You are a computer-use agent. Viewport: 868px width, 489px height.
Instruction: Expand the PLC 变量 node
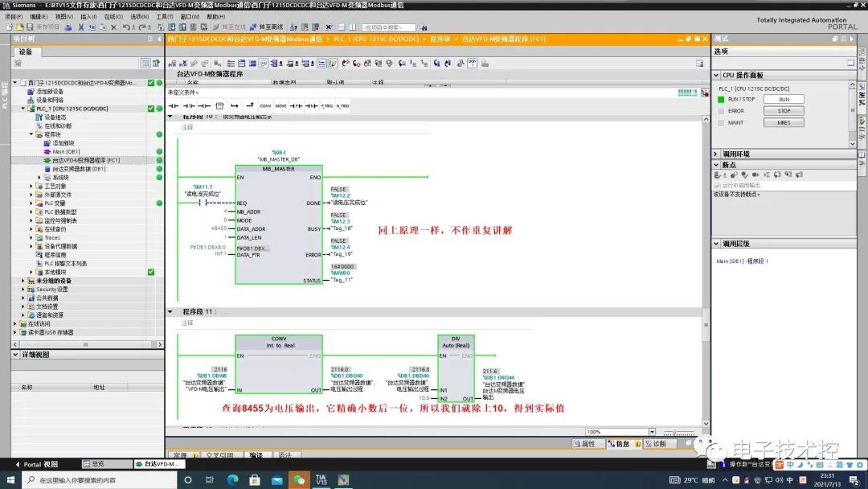point(31,203)
